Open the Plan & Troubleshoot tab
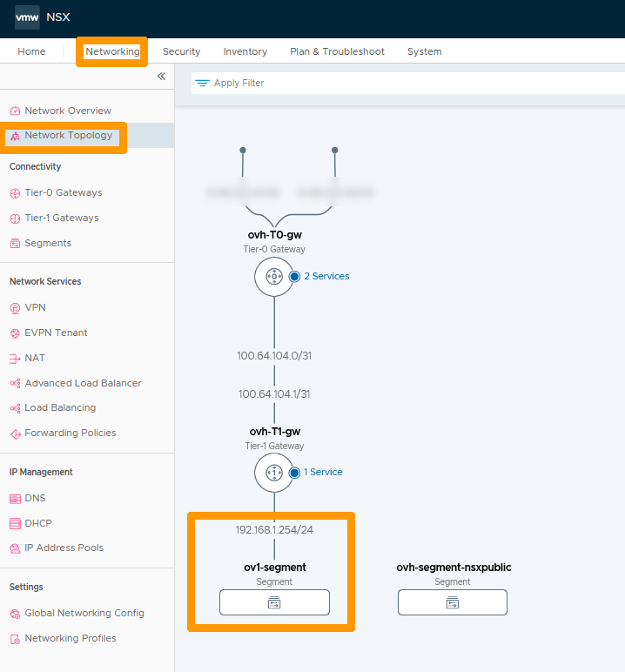This screenshot has width=625, height=672. (x=337, y=51)
